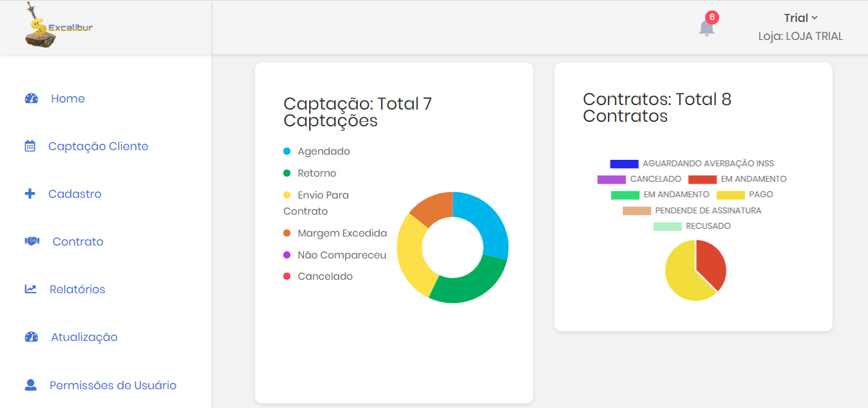Click the yellow PAGO legend color box
868x408 pixels.
730,195
